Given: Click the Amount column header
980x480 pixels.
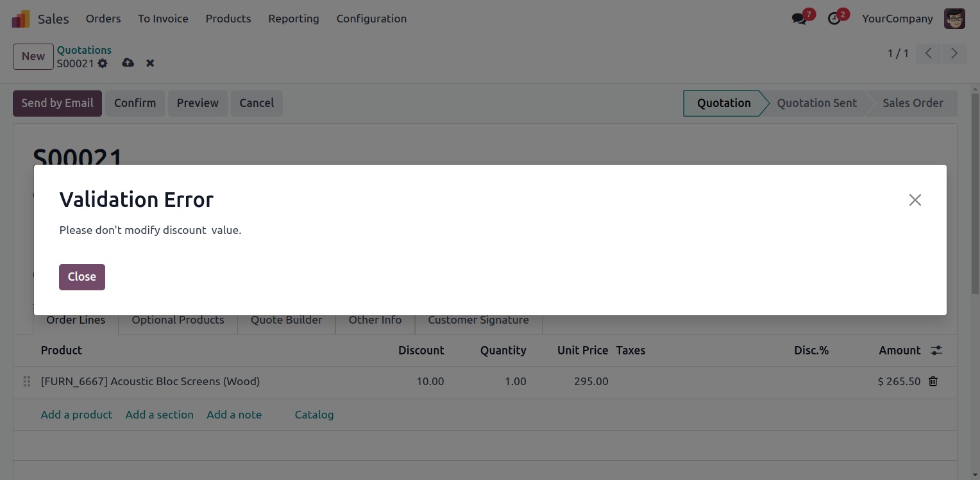Looking at the screenshot, I should coord(900,351).
